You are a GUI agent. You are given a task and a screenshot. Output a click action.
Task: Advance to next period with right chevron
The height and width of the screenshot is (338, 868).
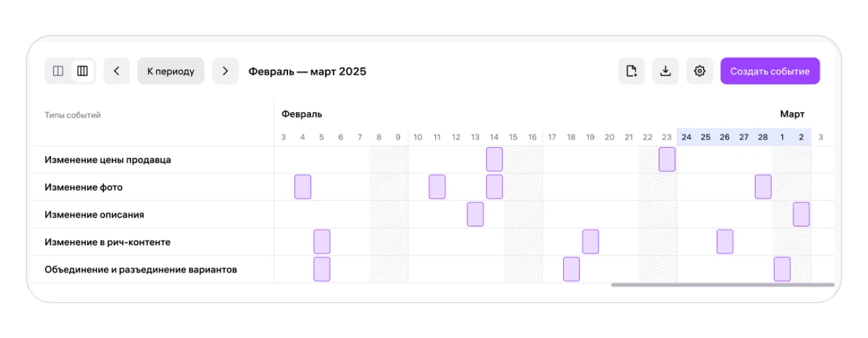pos(225,71)
